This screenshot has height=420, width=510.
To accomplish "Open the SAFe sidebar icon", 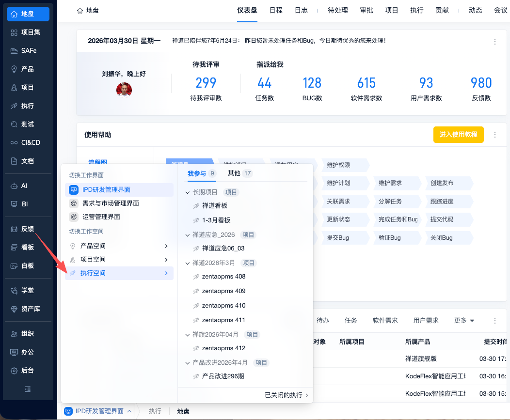I will coord(14,51).
